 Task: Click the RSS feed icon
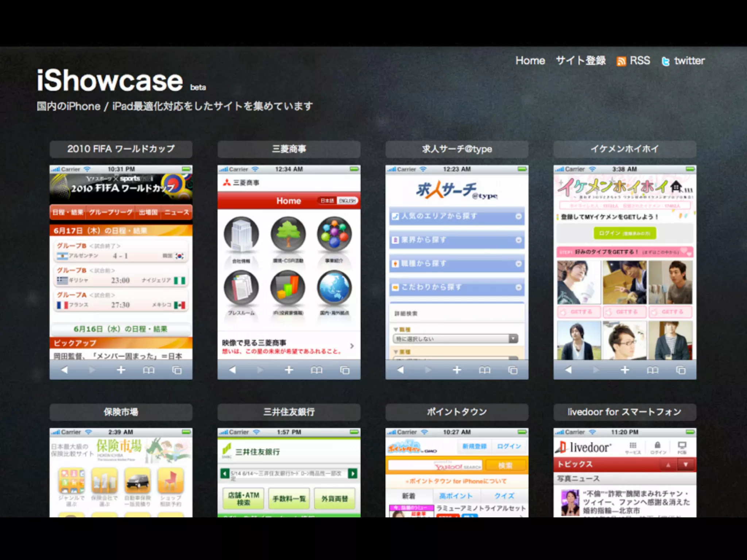click(x=621, y=61)
